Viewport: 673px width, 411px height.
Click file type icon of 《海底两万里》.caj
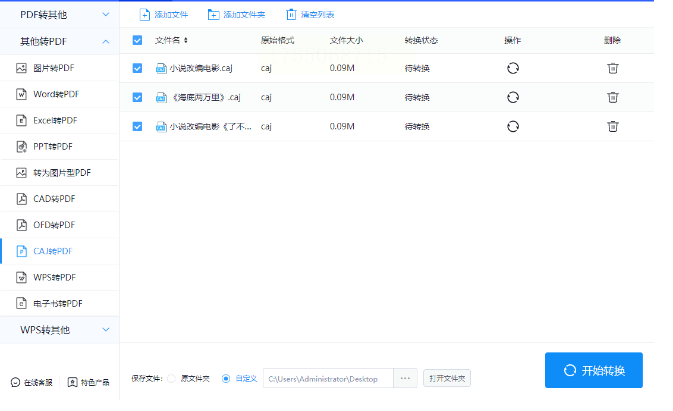pos(161,97)
